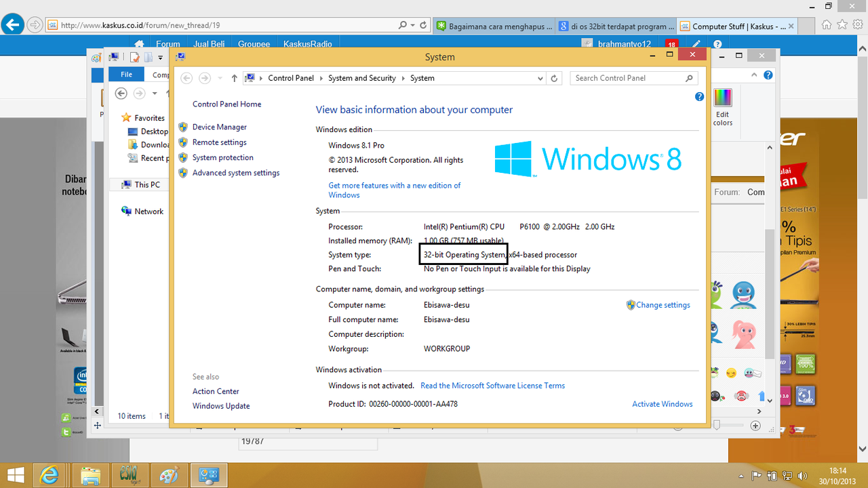The image size is (868, 488).
Task: Click the Internet Explorer Forward button
Action: tap(35, 25)
